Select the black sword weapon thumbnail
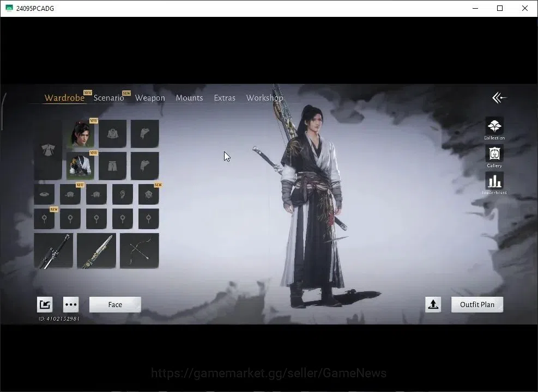The height and width of the screenshot is (392, 538). pos(53,251)
